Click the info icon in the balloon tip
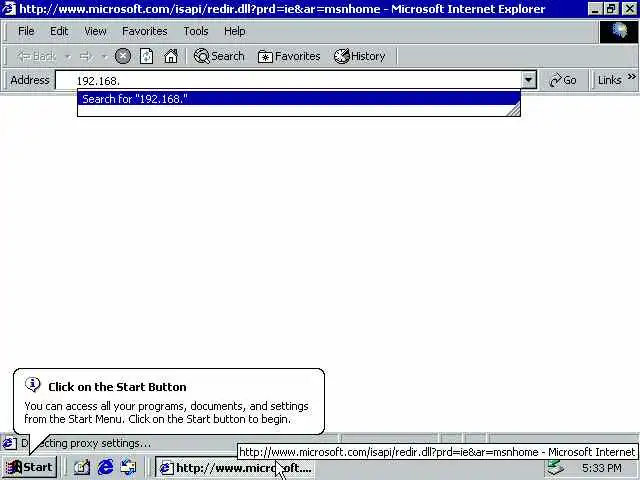The width and height of the screenshot is (640, 480). (x=33, y=384)
